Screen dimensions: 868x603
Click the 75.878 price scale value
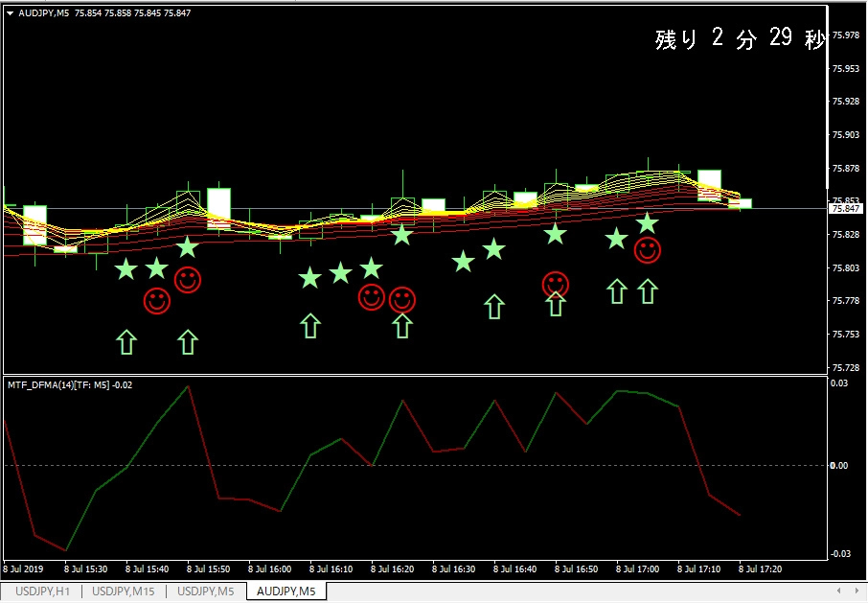(x=845, y=169)
